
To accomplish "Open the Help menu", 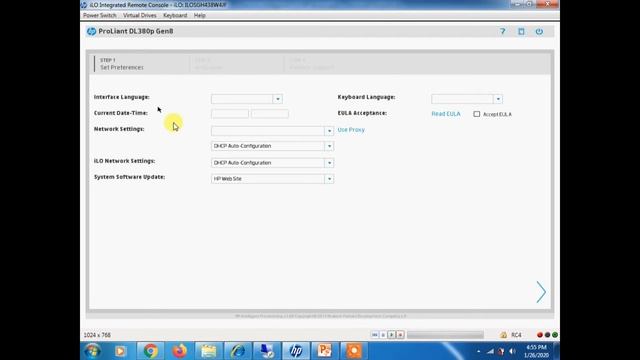I will coord(200,16).
